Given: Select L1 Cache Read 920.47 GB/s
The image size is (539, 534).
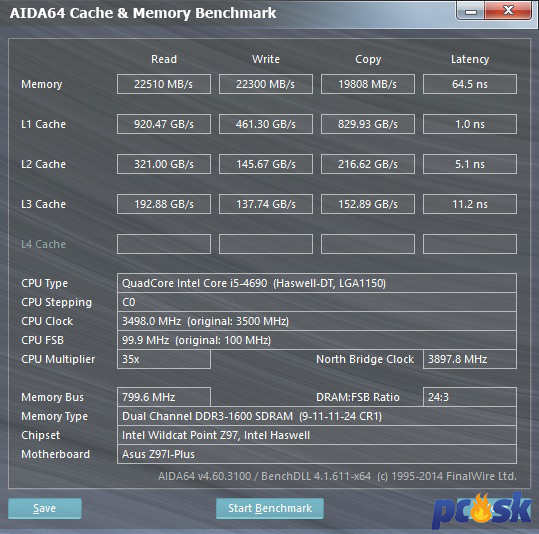Looking at the screenshot, I should (164, 124).
